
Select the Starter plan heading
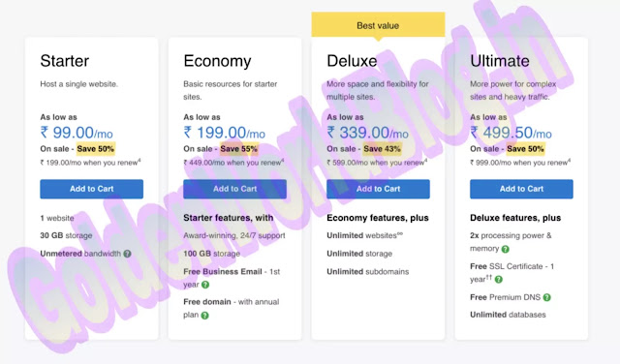click(x=65, y=61)
